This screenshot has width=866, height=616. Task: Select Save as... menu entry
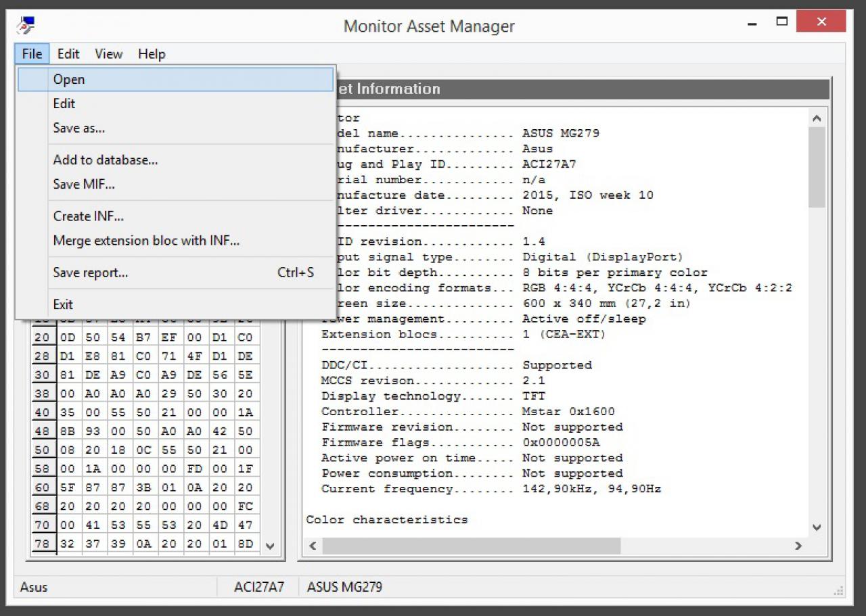(x=176, y=128)
